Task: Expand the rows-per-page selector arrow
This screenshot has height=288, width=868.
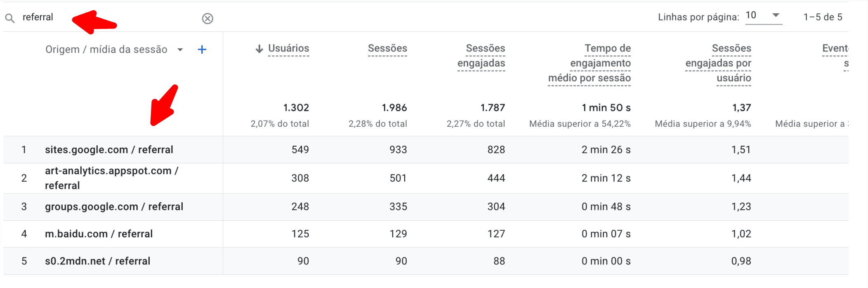Action: [776, 15]
